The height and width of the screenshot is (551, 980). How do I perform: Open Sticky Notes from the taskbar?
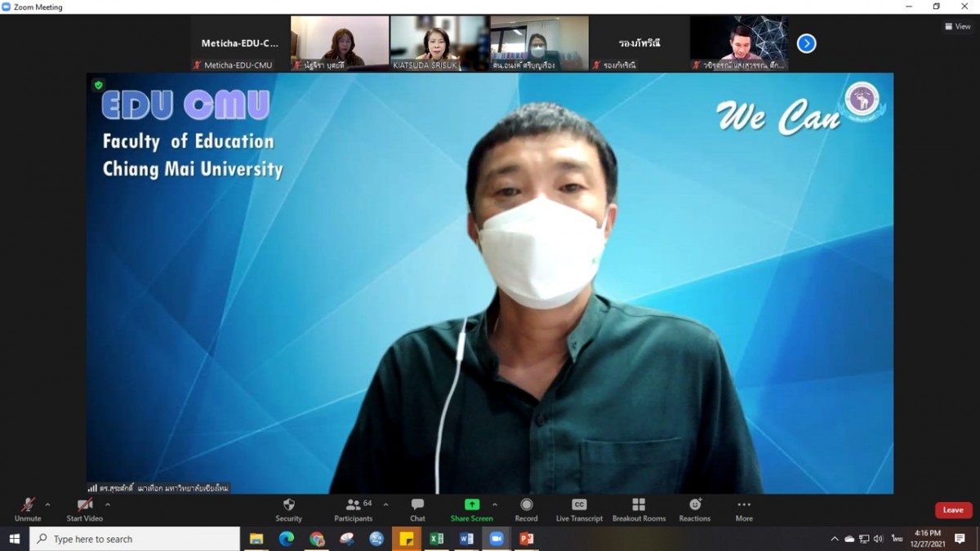point(406,539)
